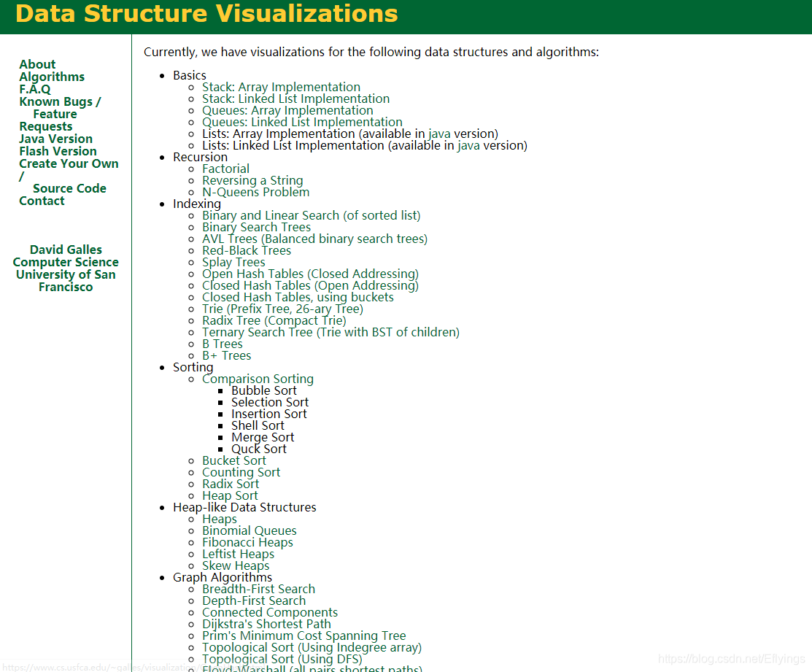
Task: Open the Heaps visualization link
Action: pyautogui.click(x=220, y=520)
